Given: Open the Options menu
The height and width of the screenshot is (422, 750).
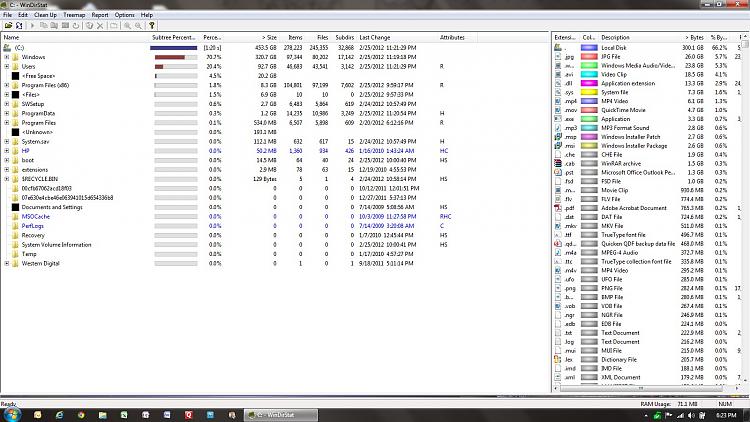Looking at the screenshot, I should click(x=124, y=15).
